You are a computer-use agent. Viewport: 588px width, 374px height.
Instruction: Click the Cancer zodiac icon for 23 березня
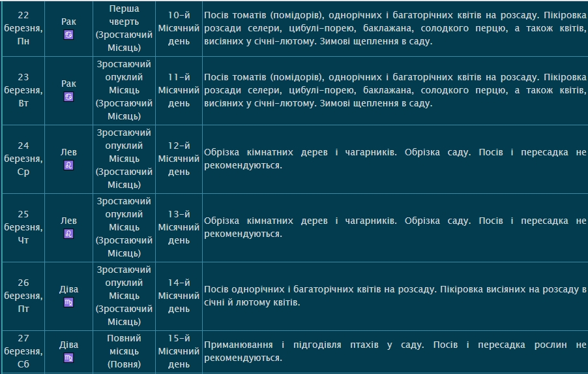68,97
